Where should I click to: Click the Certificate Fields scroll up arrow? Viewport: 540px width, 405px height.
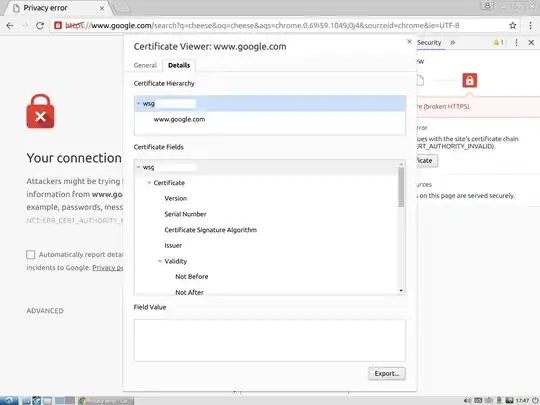tap(401, 164)
